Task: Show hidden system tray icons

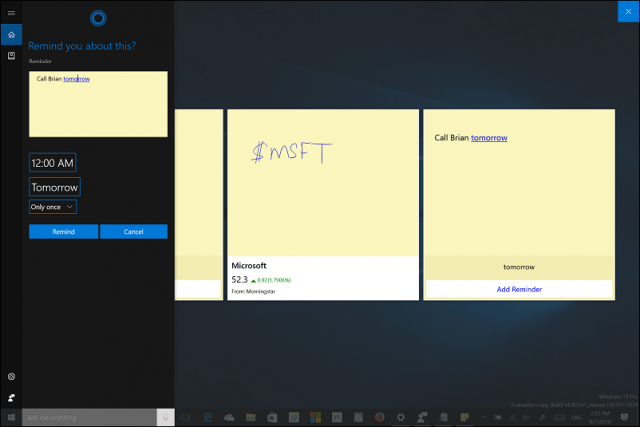Action: [483, 417]
